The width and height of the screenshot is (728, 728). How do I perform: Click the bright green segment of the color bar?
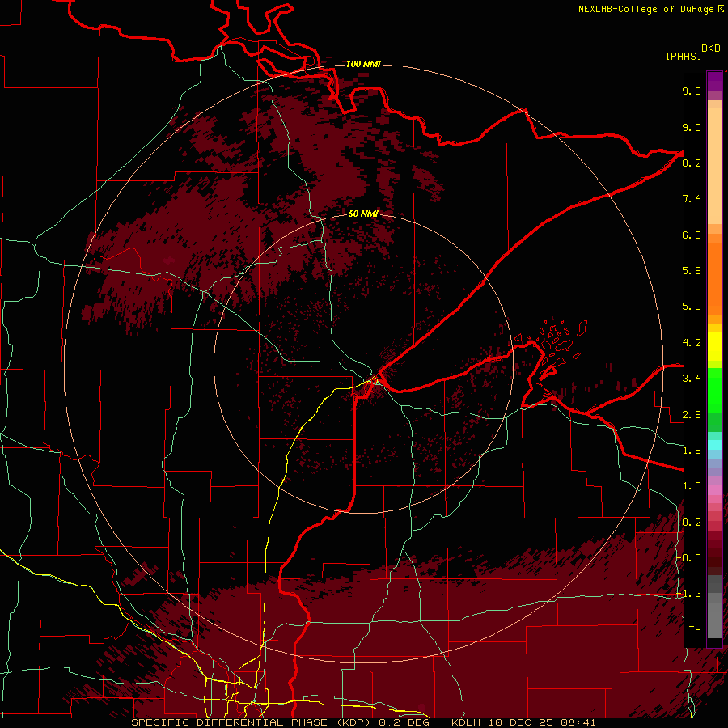(x=714, y=390)
